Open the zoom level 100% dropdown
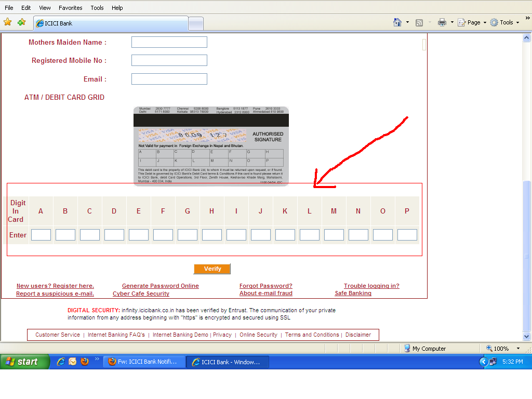This screenshot has width=532, height=399. tap(518, 349)
